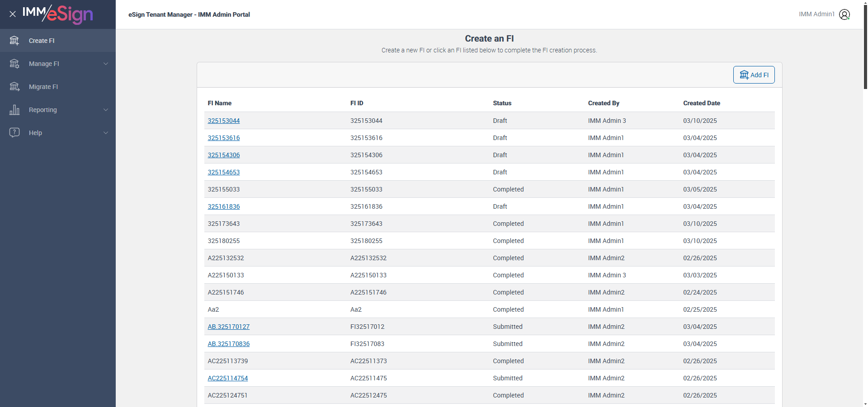The image size is (868, 407).
Task: Click the 02/24/2025 created date cell
Action: pos(700,292)
